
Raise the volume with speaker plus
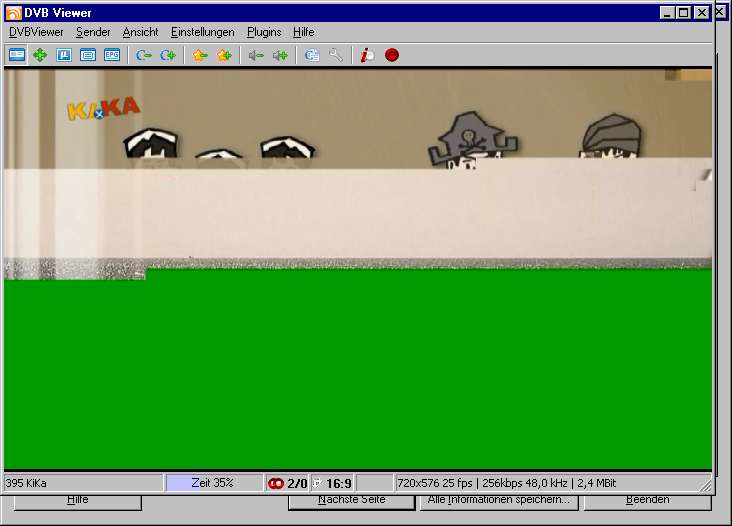(x=280, y=55)
